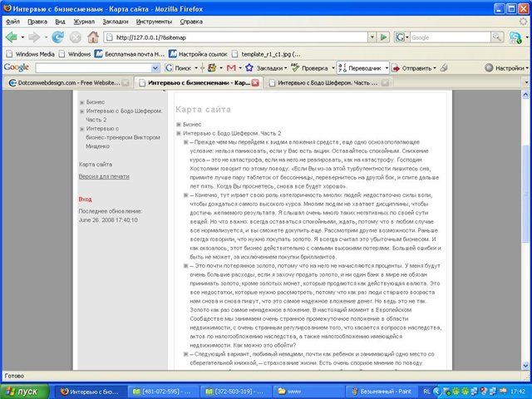
Task: Open the Закладки menu in menu bar
Action: tap(116, 22)
